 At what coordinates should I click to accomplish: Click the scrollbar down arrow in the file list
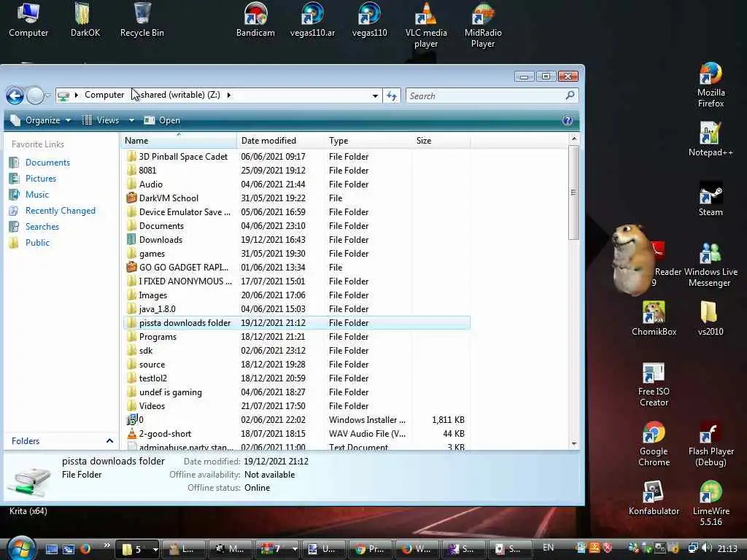(573, 444)
